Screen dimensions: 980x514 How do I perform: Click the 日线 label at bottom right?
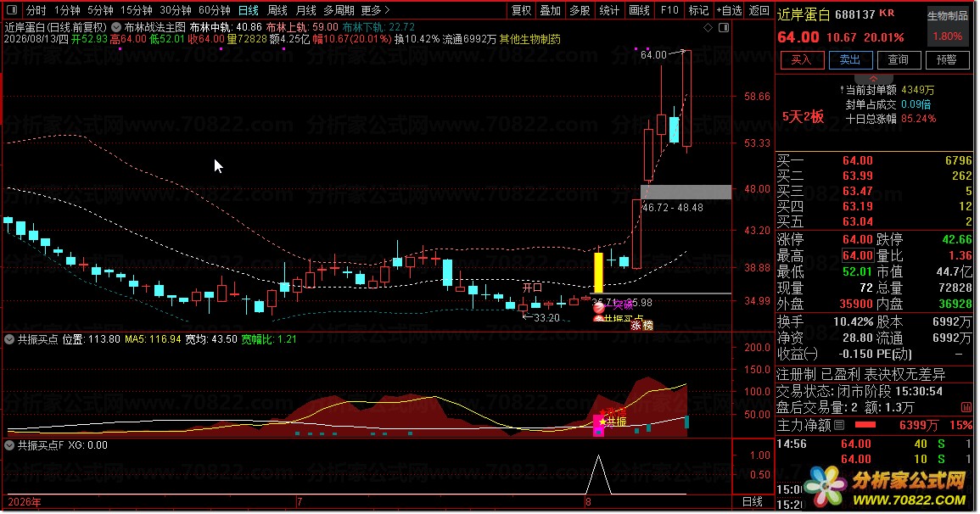pyautogui.click(x=753, y=501)
